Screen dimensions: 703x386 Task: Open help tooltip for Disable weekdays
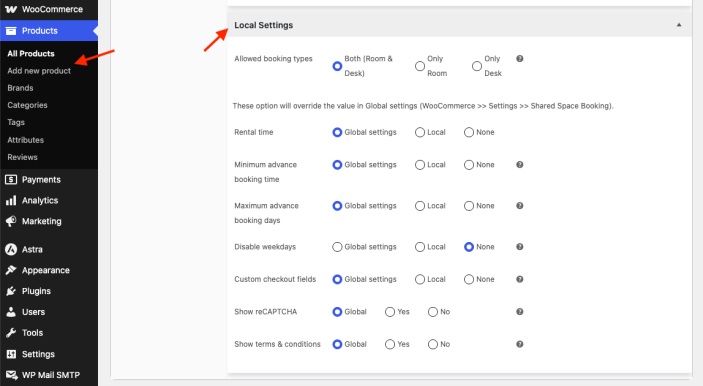click(520, 247)
